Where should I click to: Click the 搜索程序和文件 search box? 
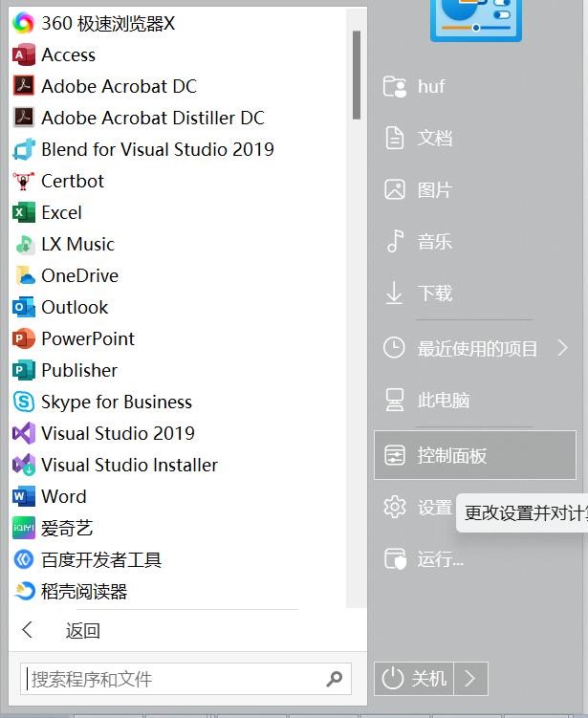click(x=185, y=679)
